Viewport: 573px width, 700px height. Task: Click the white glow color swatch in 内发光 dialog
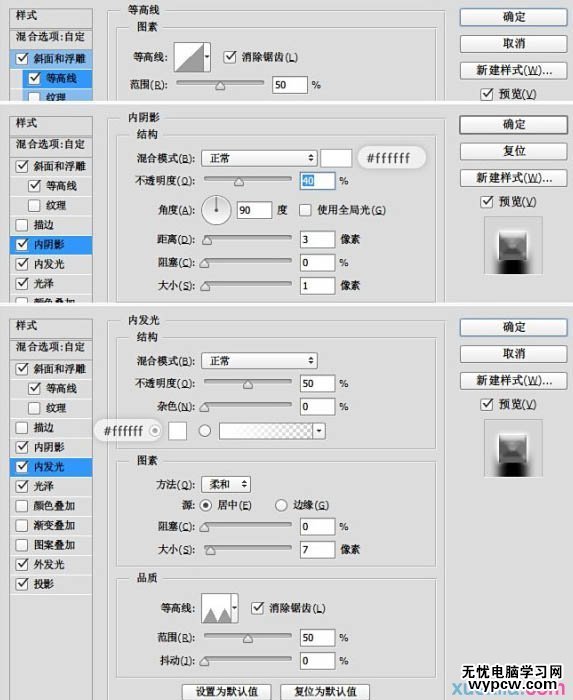pyautogui.click(x=177, y=431)
